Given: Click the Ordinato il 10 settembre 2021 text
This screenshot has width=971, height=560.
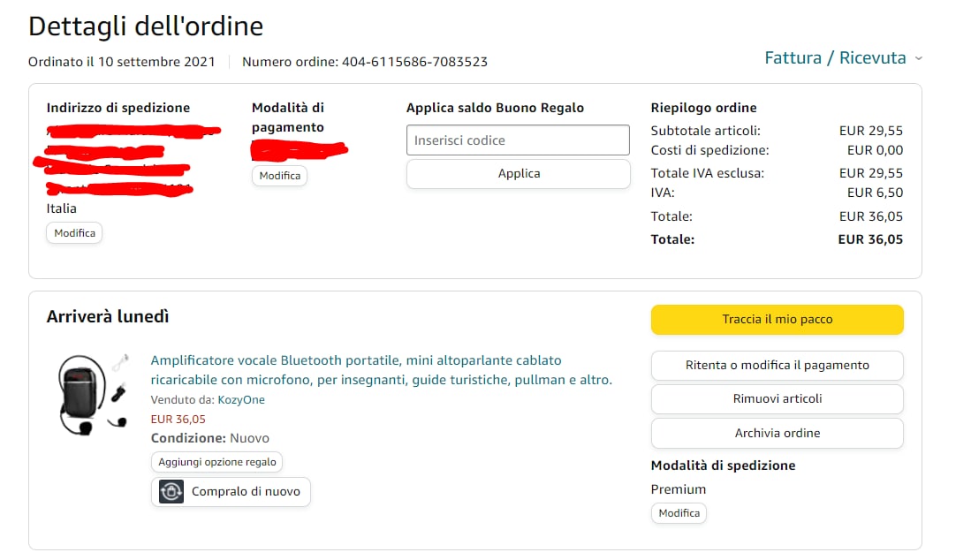Looking at the screenshot, I should click(121, 62).
